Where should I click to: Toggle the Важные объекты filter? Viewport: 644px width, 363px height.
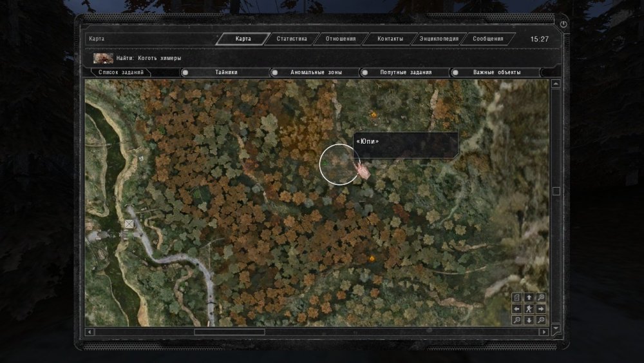496,72
